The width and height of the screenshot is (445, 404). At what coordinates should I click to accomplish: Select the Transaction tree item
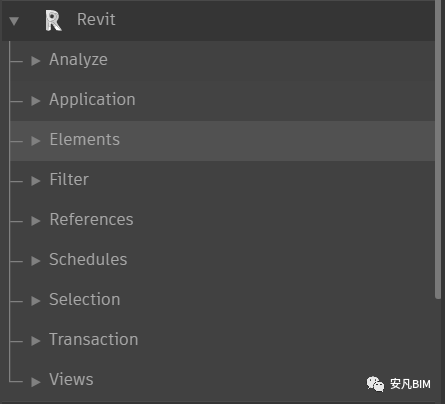click(x=222, y=341)
